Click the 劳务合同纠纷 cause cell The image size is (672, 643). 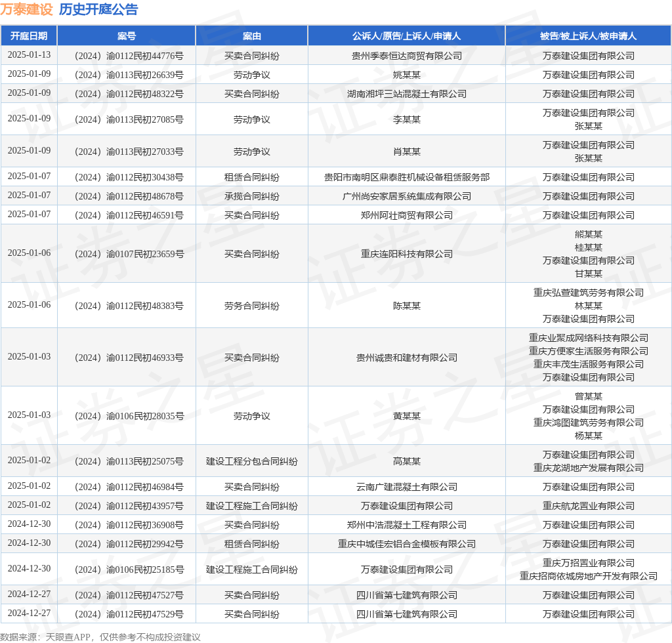click(251, 306)
